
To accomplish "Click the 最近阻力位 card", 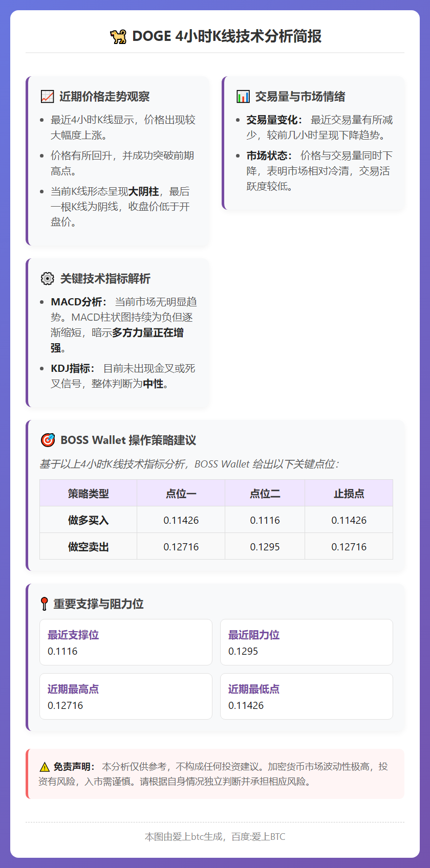I will 307,642.
